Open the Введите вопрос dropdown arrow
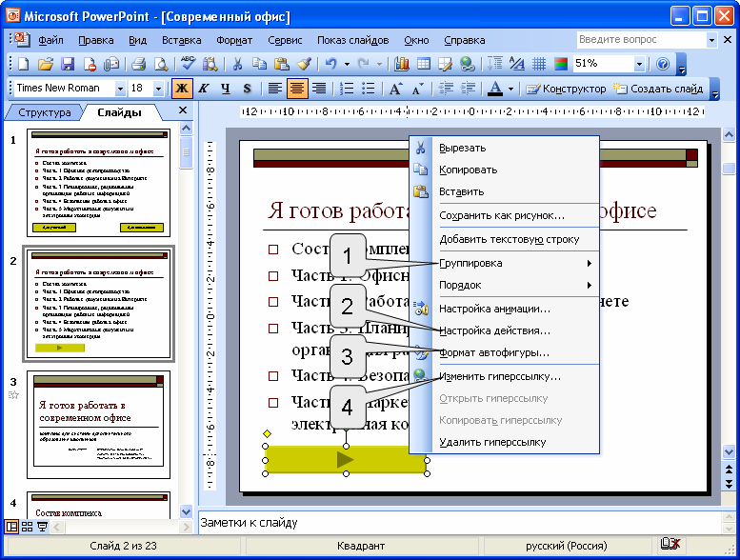Viewport: 740px width, 560px height. pos(711,40)
